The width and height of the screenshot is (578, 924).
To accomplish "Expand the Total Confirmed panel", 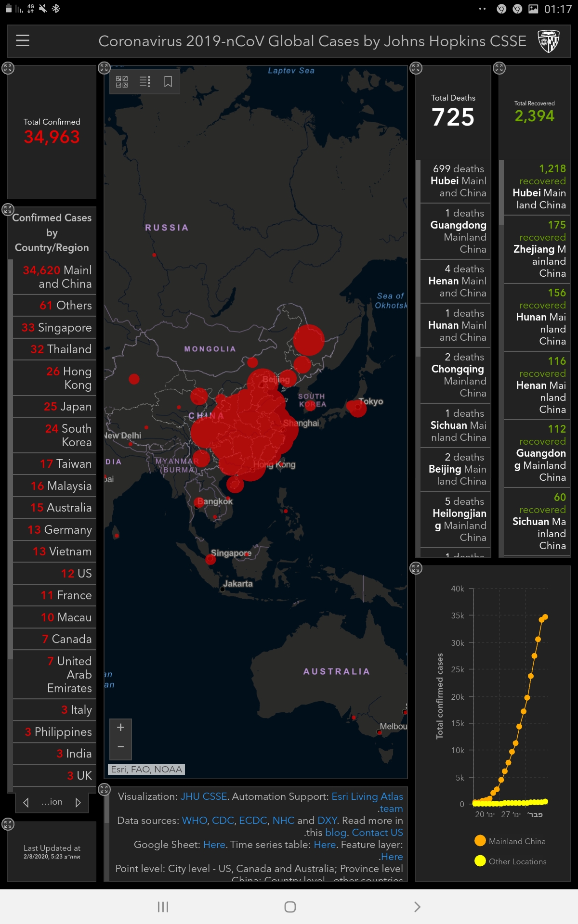I will coord(8,68).
